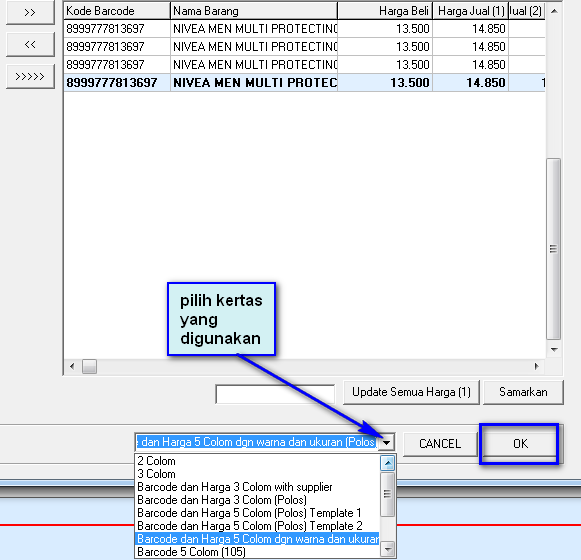This screenshot has height=560, width=581.
Task: Click the horizontal scrollbar thumb
Action: [x=89, y=367]
